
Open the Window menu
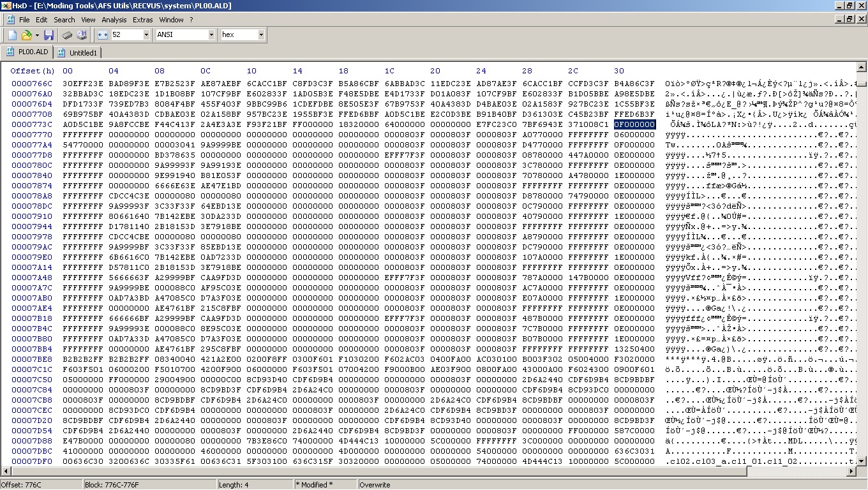tap(171, 20)
